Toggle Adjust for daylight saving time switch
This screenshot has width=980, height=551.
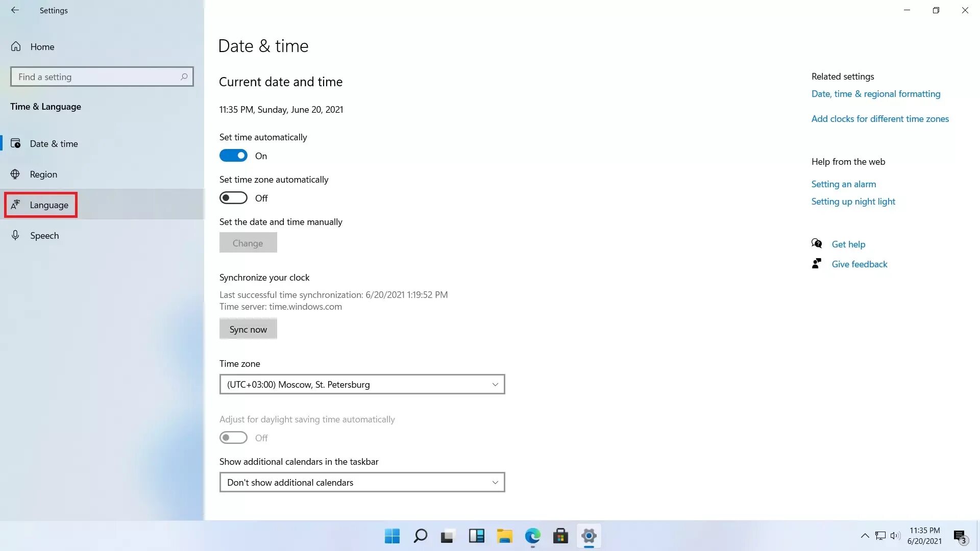coord(233,438)
